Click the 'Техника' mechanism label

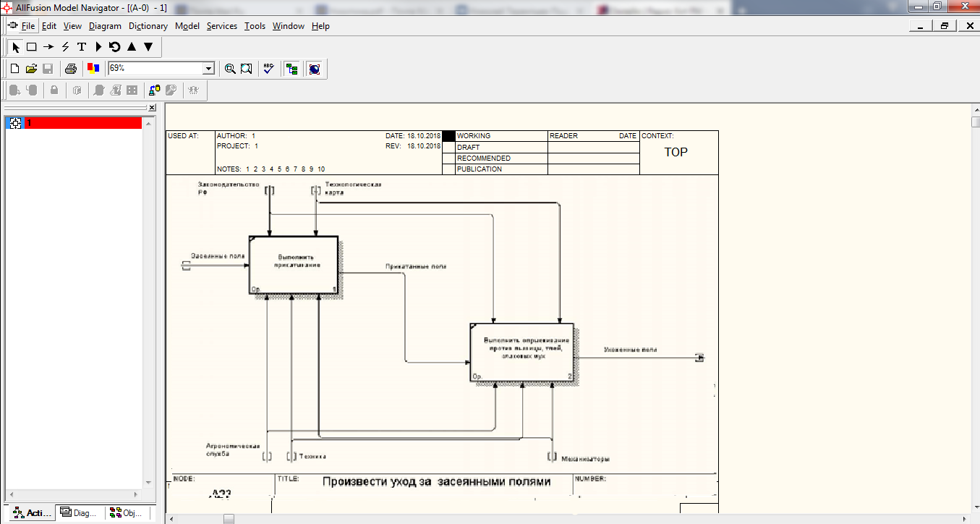(312, 457)
